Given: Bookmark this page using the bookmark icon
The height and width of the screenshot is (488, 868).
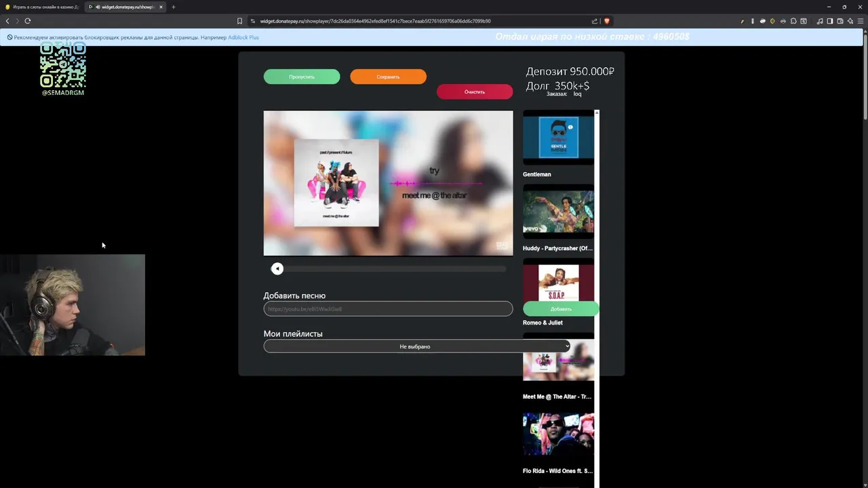Looking at the screenshot, I should coord(239,21).
